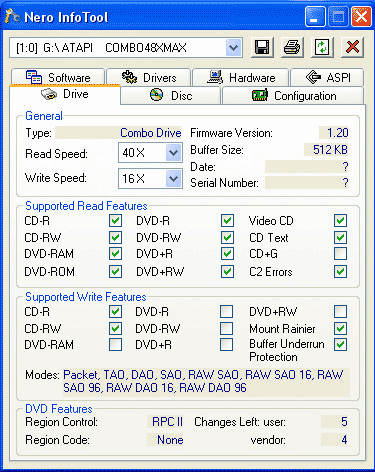Toggle DVD-R read feature checkbox
375x472 pixels.
point(227,221)
